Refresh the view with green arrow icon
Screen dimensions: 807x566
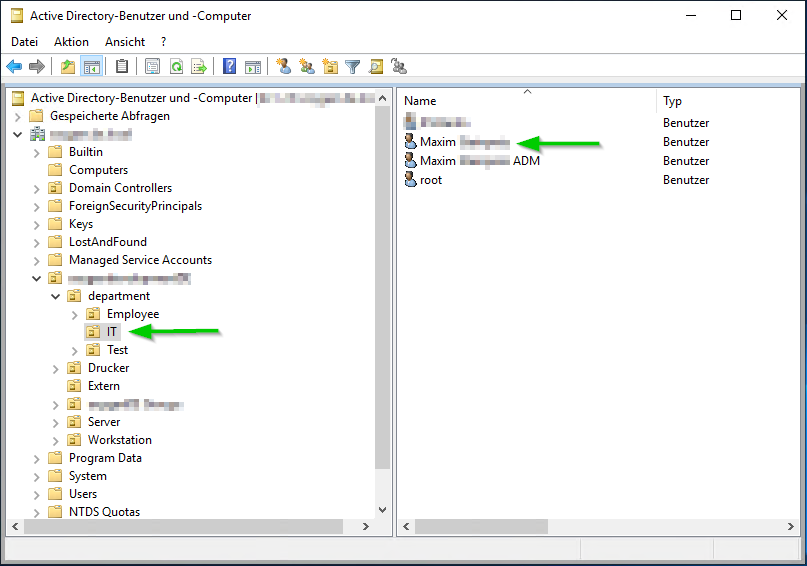point(177,66)
